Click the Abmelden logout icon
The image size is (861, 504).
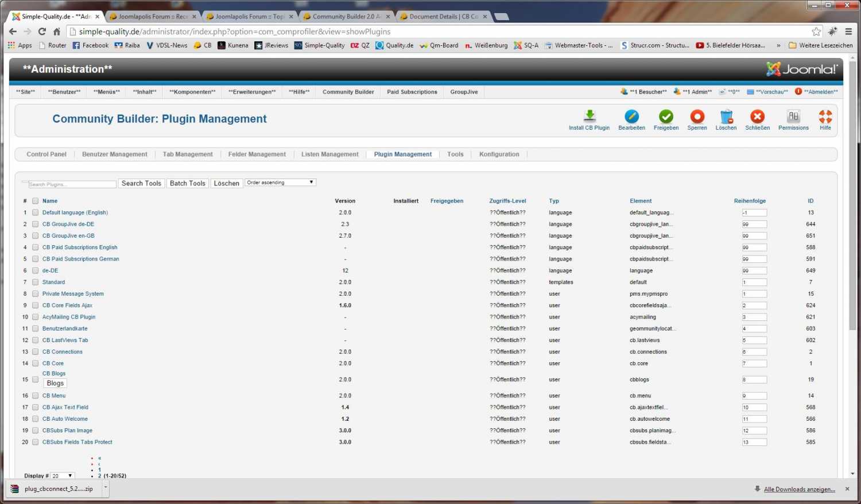[798, 92]
